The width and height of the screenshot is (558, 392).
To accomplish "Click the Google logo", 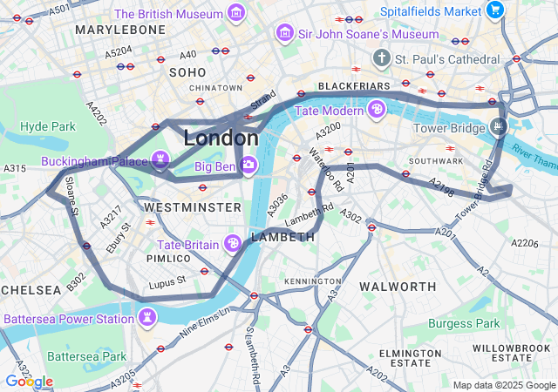I will point(30,382).
